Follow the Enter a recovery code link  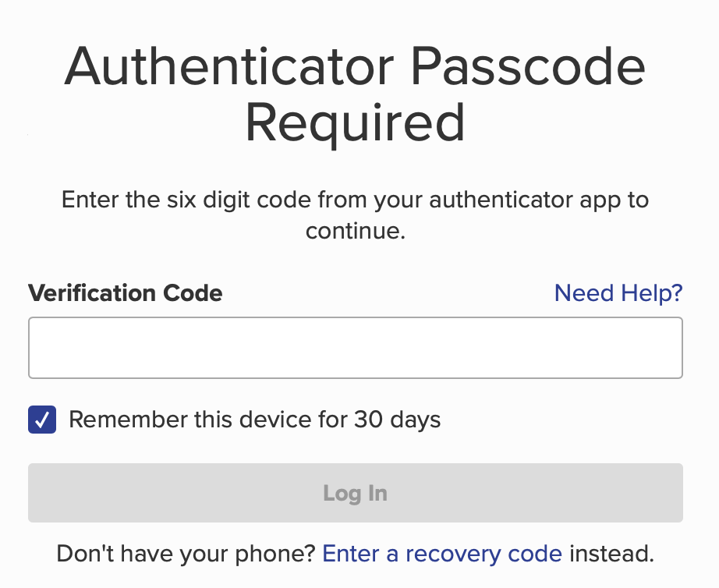[441, 554]
